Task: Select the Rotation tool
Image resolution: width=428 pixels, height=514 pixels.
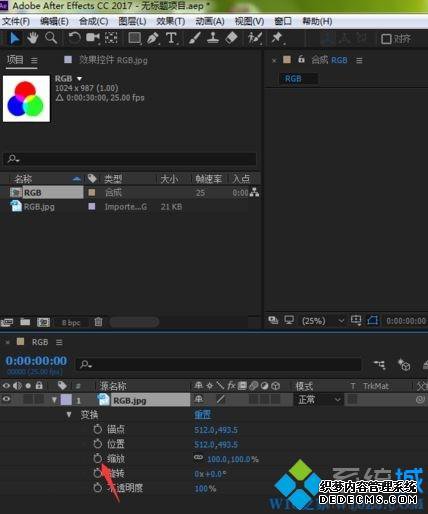Action: point(74,38)
